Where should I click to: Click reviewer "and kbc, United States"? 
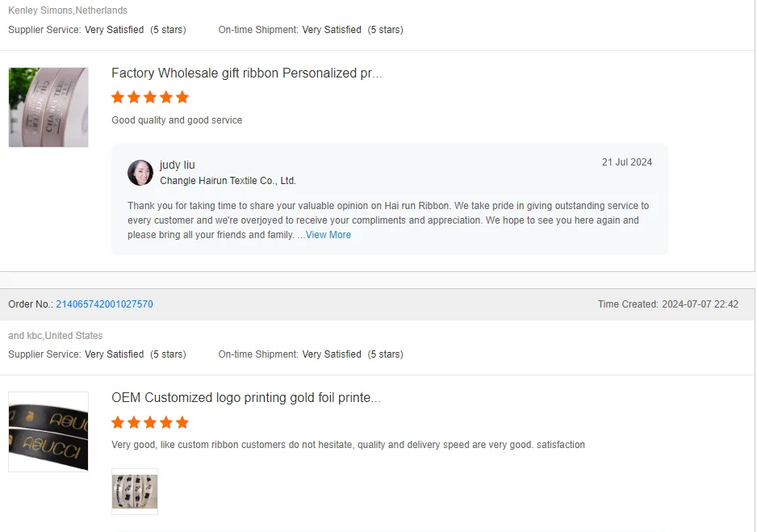tap(56, 336)
